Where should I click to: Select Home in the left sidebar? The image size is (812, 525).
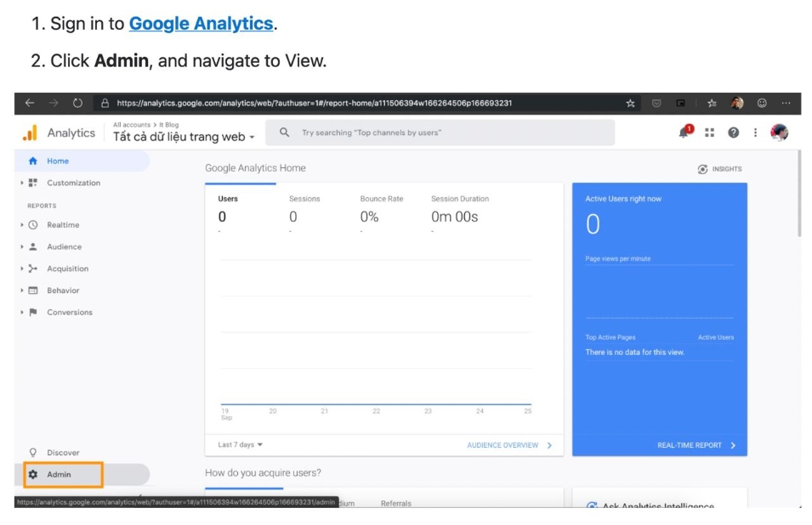coord(58,161)
